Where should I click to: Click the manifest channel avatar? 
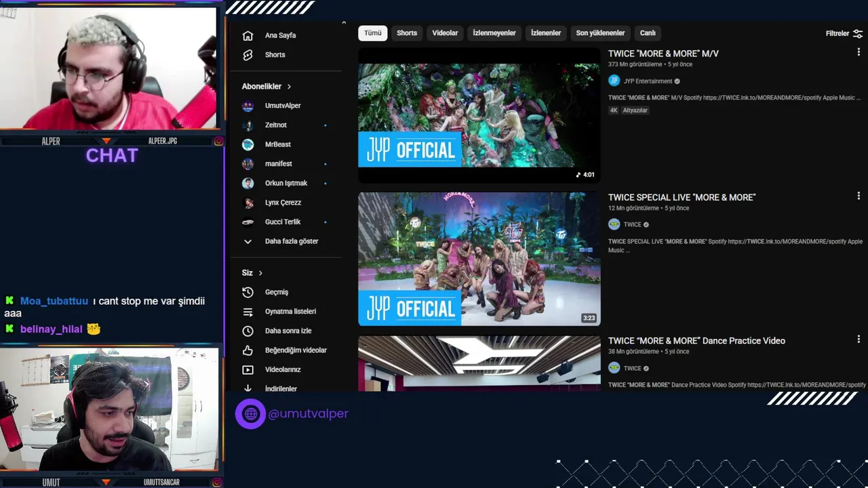coord(248,164)
